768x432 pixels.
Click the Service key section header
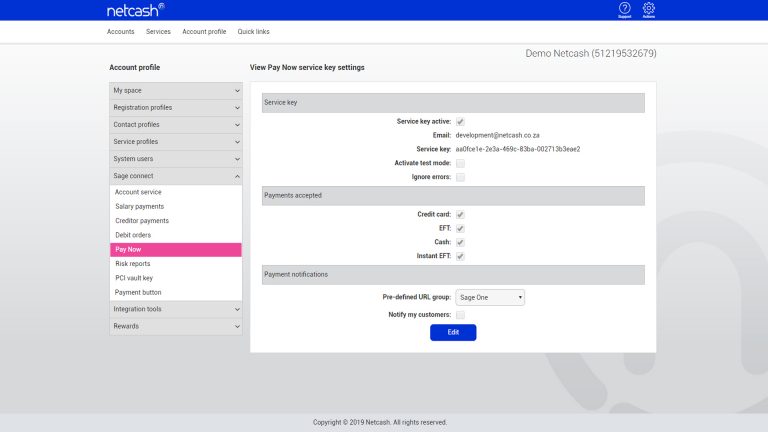[x=453, y=103]
